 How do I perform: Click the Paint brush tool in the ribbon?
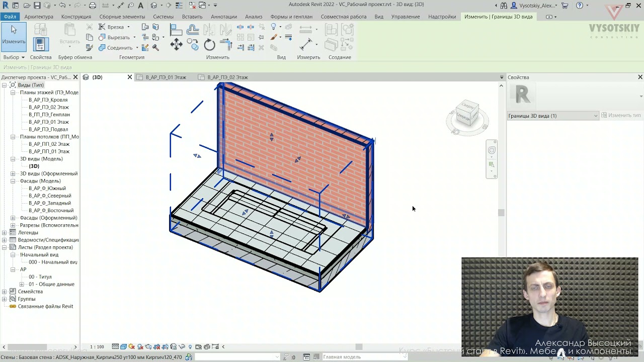pos(274,37)
